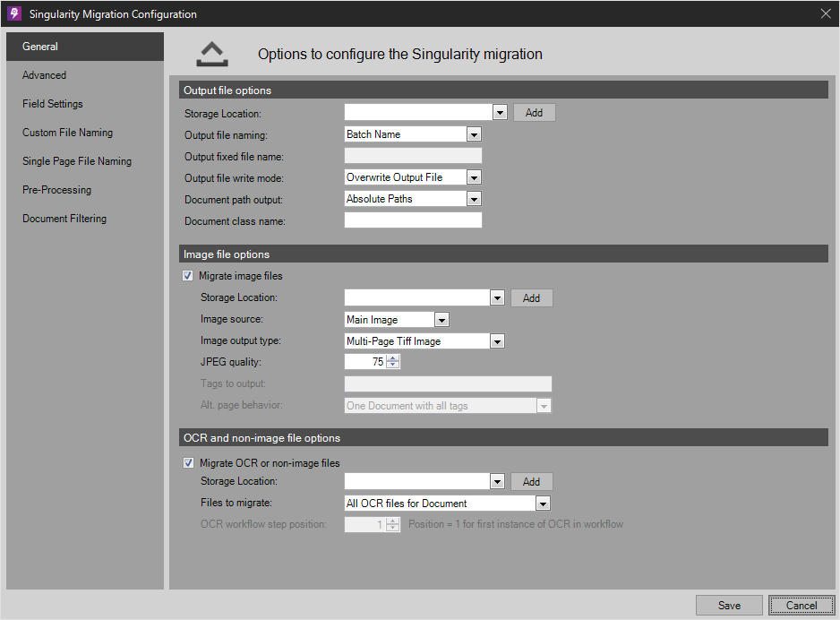Click Add for OCR Storage Location
Image resolution: width=840 pixels, height=620 pixels.
click(531, 482)
